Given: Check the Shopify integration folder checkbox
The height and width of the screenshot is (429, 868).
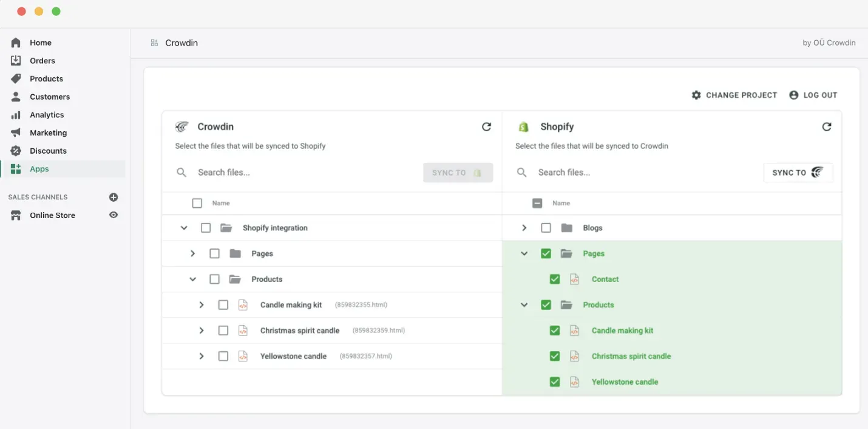Looking at the screenshot, I should [206, 228].
